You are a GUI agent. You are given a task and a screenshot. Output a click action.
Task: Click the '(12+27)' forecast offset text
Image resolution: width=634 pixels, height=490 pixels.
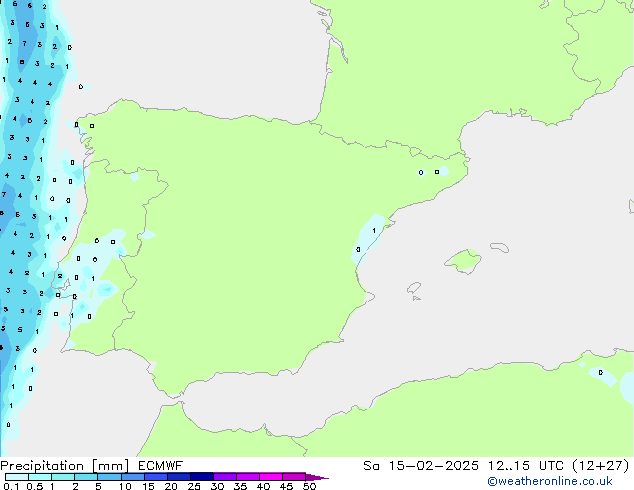pos(601,466)
